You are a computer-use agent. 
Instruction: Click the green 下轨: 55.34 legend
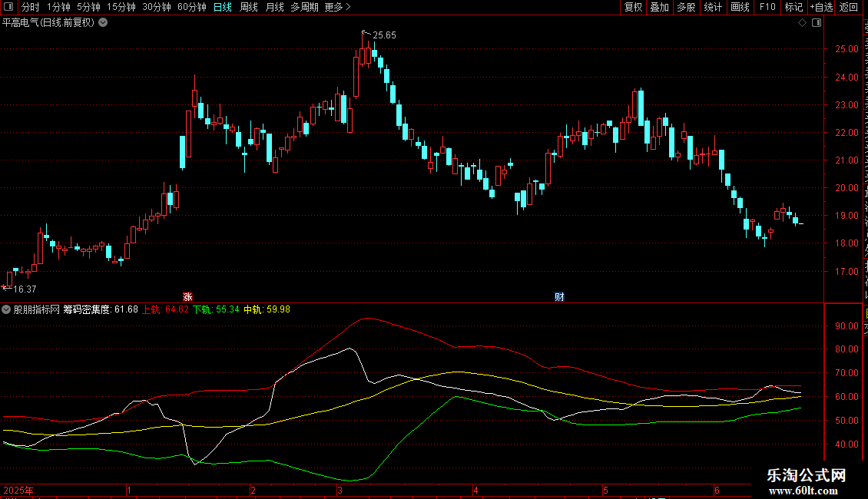click(x=216, y=310)
